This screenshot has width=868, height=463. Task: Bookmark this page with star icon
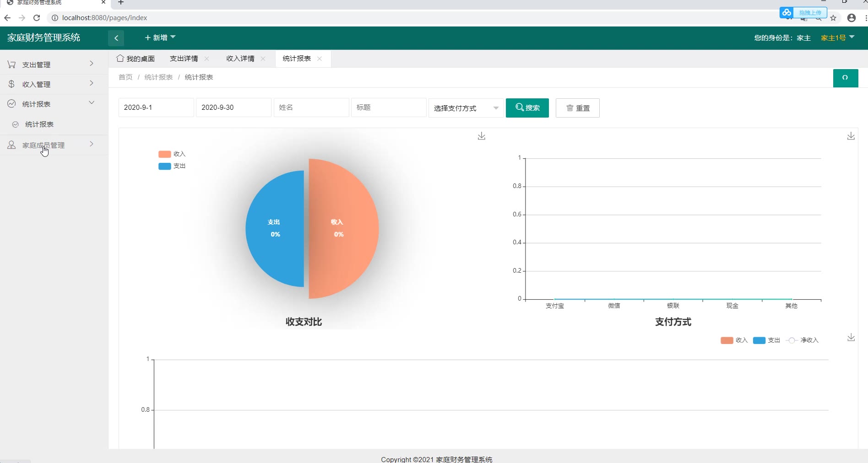[833, 18]
